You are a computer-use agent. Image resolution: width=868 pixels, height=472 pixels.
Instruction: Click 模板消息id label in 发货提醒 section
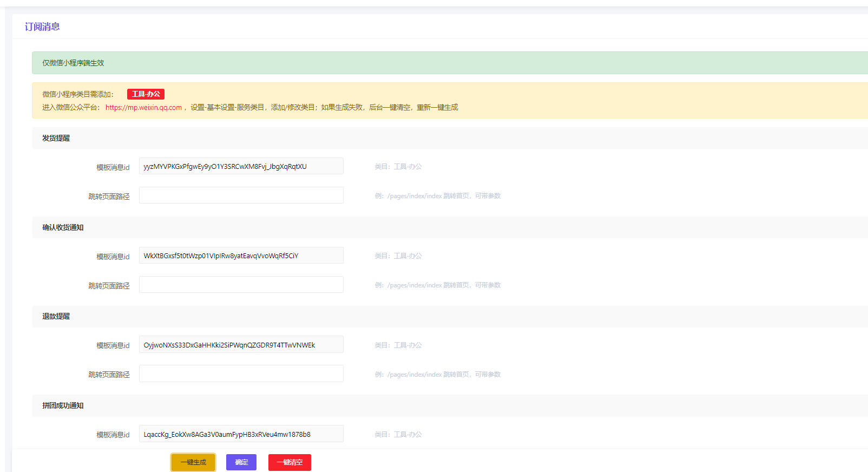tap(113, 167)
